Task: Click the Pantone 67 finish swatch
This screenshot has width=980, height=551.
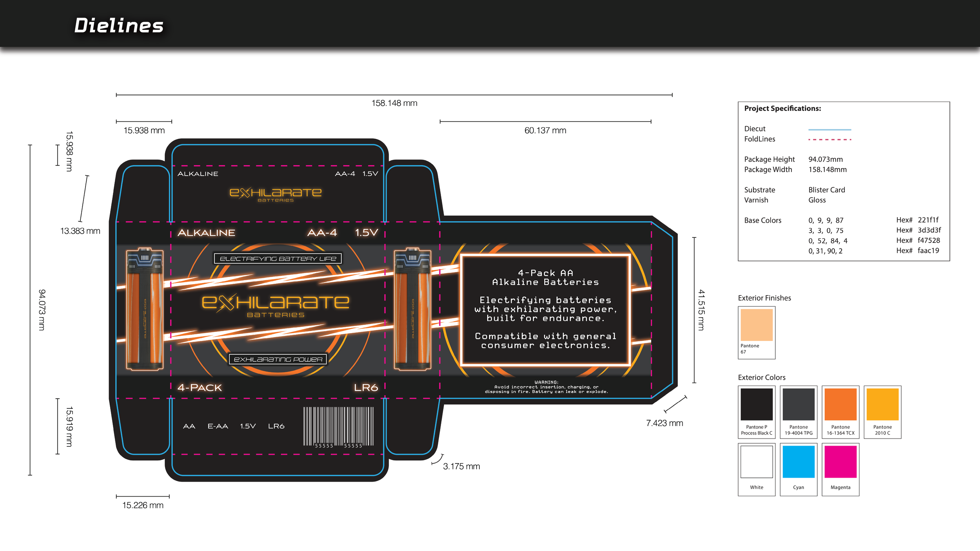Action: [x=756, y=325]
